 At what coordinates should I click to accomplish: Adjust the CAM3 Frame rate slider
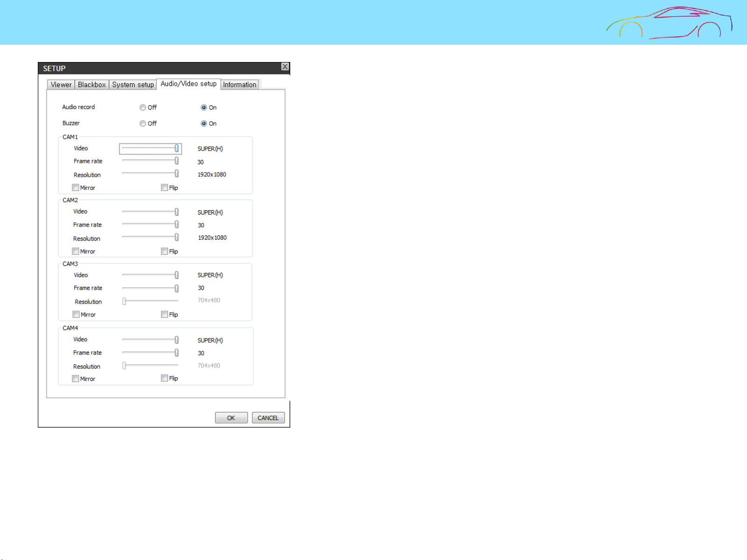click(x=150, y=288)
